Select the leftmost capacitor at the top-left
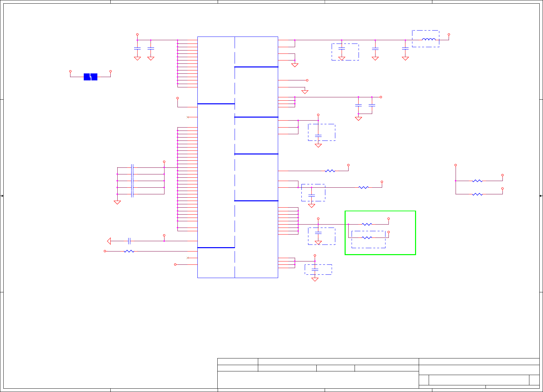543x392 pixels. (137, 49)
